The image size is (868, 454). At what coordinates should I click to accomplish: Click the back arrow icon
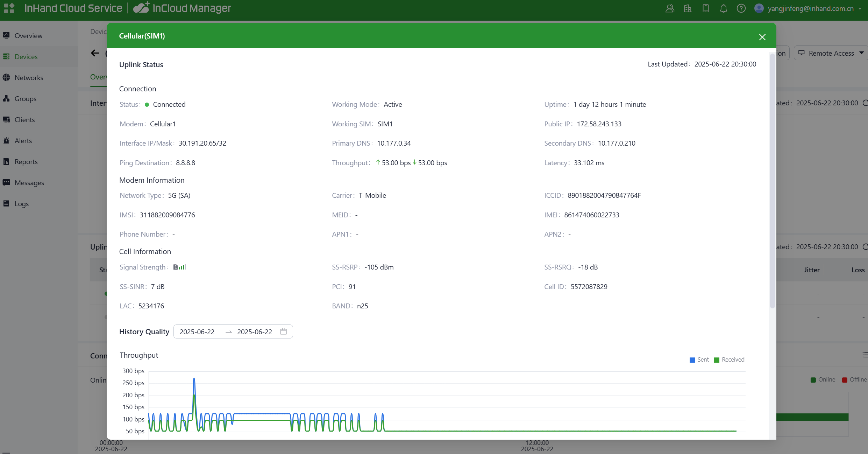pyautogui.click(x=95, y=53)
